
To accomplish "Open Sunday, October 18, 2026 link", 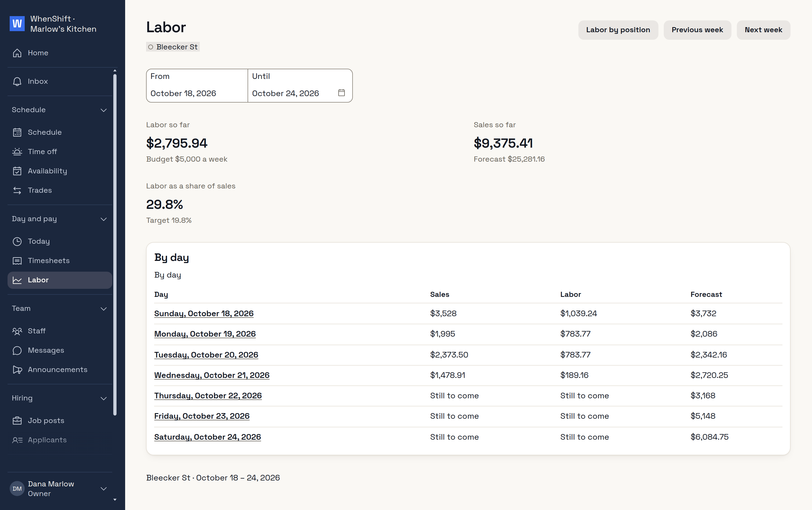I will click(x=204, y=314).
